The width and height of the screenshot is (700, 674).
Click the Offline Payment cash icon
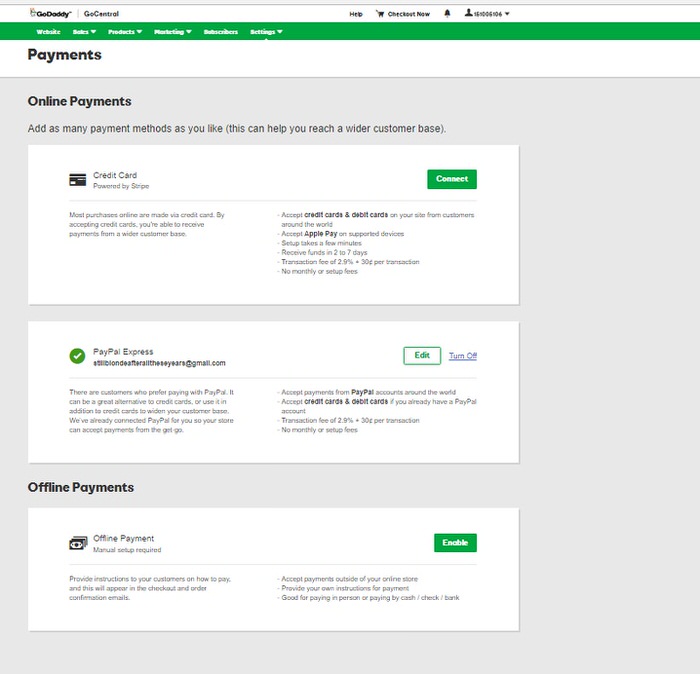[x=77, y=543]
